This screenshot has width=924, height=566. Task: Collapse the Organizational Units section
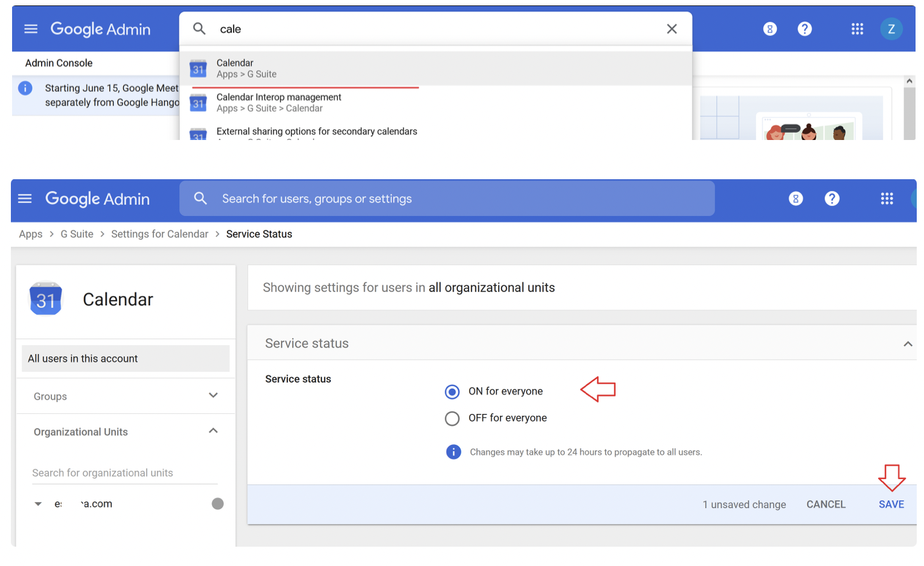pyautogui.click(x=213, y=431)
